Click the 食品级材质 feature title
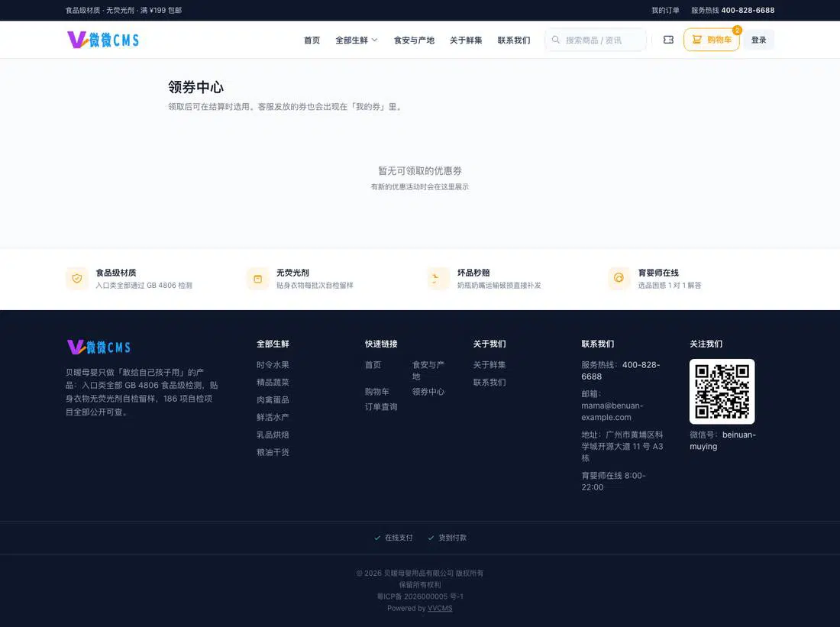This screenshot has width=840, height=627. pyautogui.click(x=116, y=273)
